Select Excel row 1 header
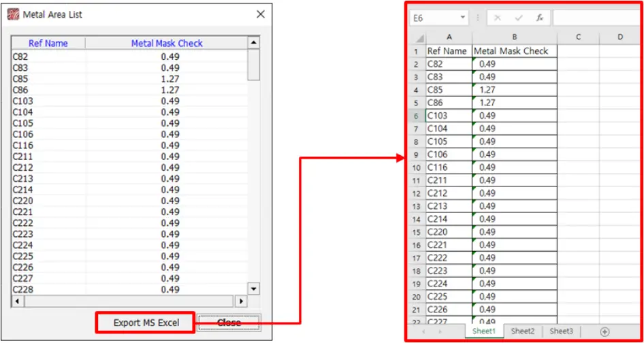 coord(416,51)
